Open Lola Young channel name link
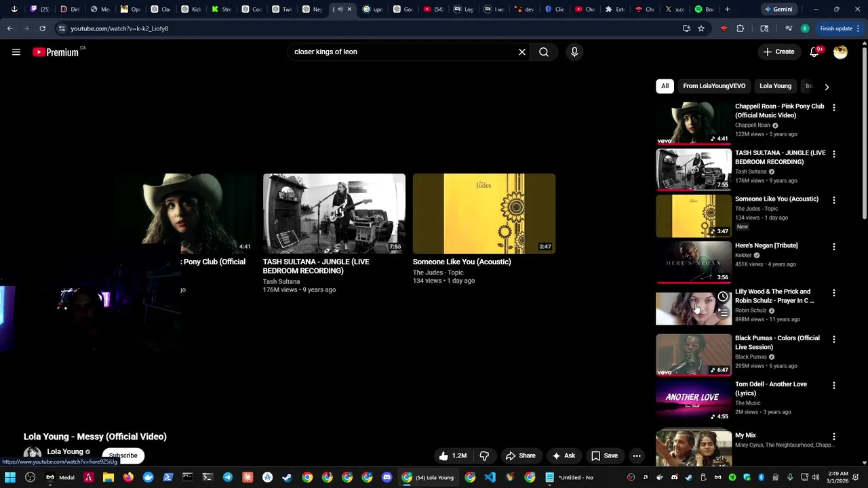 [65, 451]
